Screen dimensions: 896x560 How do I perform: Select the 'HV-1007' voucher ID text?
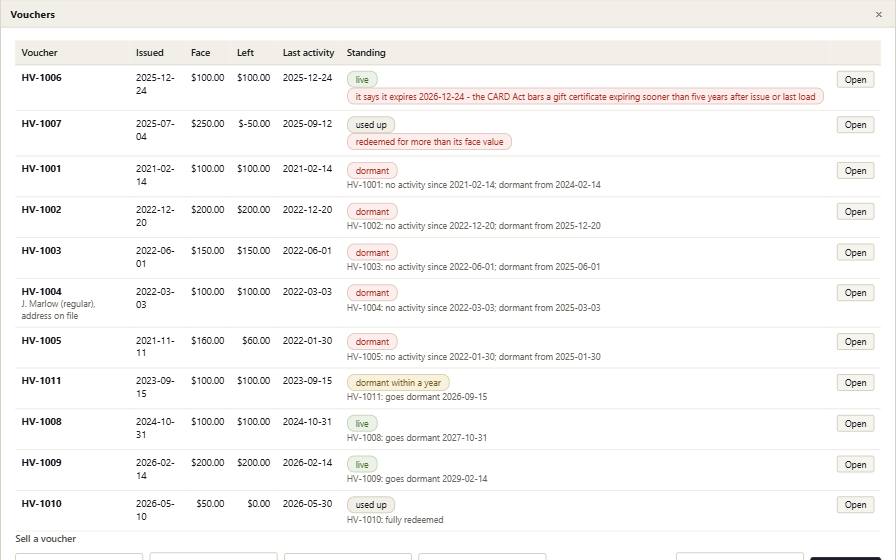pos(41,123)
